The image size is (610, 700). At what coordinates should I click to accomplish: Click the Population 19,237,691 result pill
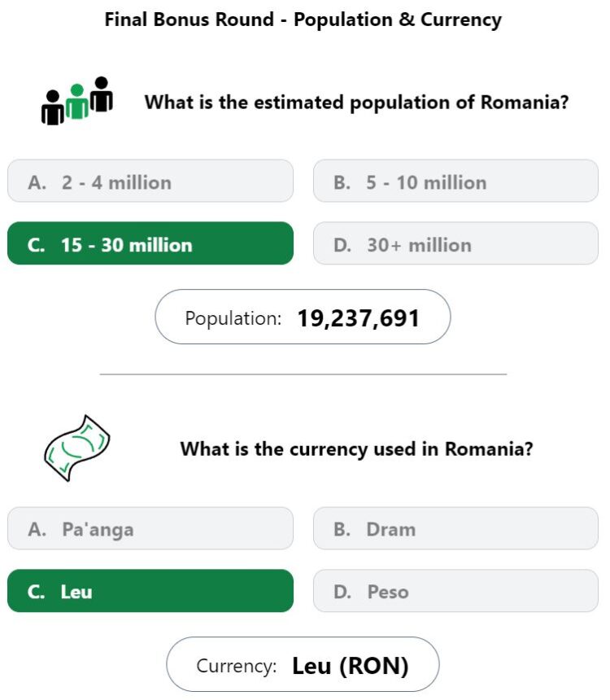click(x=303, y=317)
